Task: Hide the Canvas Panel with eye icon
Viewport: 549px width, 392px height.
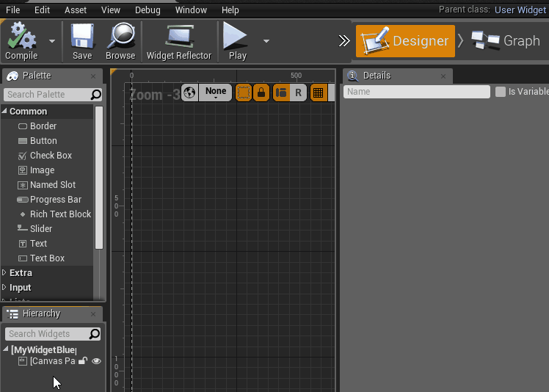Action: tap(96, 361)
